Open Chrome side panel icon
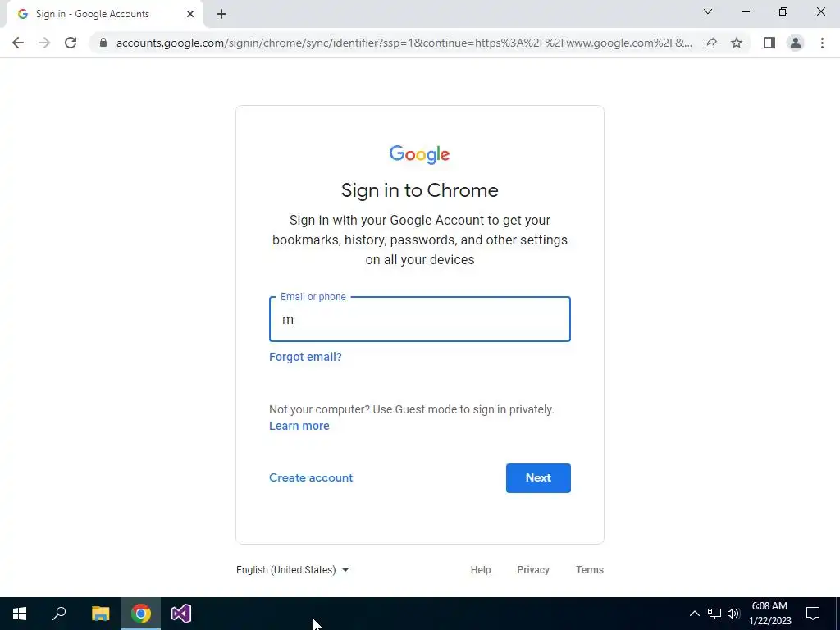Viewport: 840px width, 630px height. coord(769,43)
